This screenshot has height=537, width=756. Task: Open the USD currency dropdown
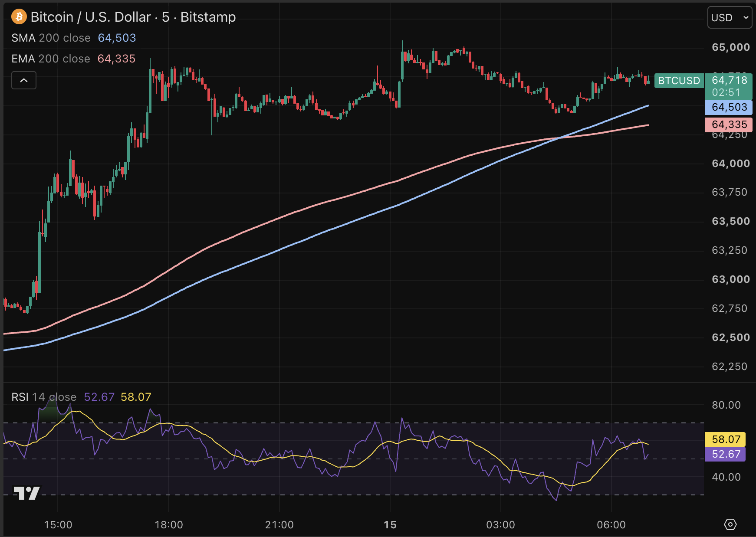(x=730, y=17)
